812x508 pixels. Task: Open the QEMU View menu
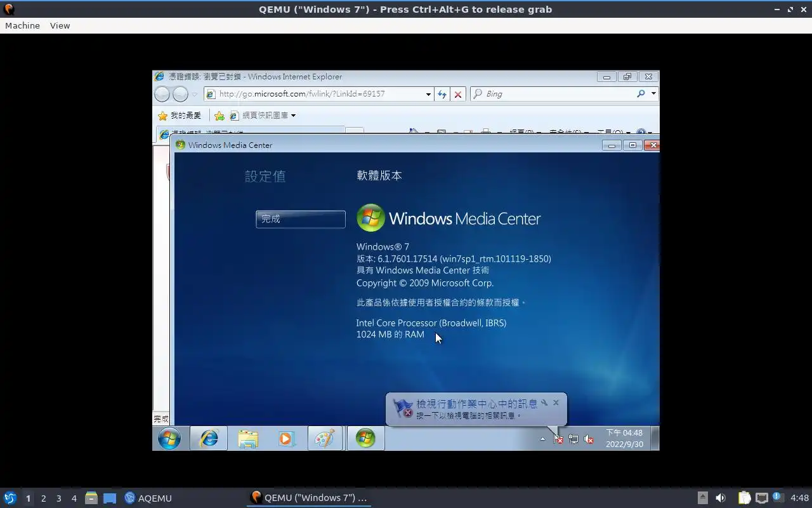pos(60,25)
